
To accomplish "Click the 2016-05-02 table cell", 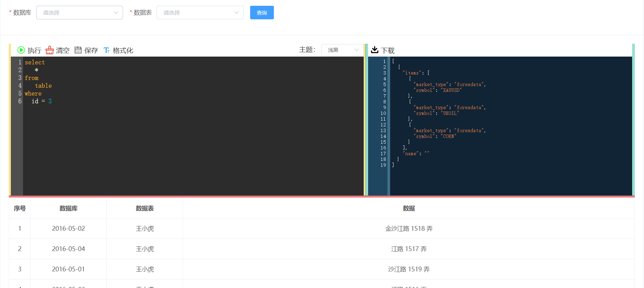I will point(68,229).
